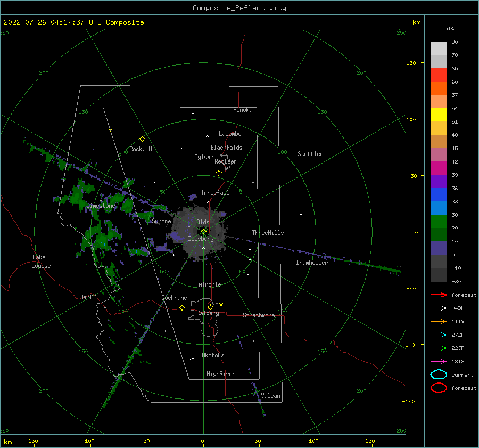Click the 80 dBZ light gray swatch
Screen dimensions: 479x448
[x=439, y=48]
